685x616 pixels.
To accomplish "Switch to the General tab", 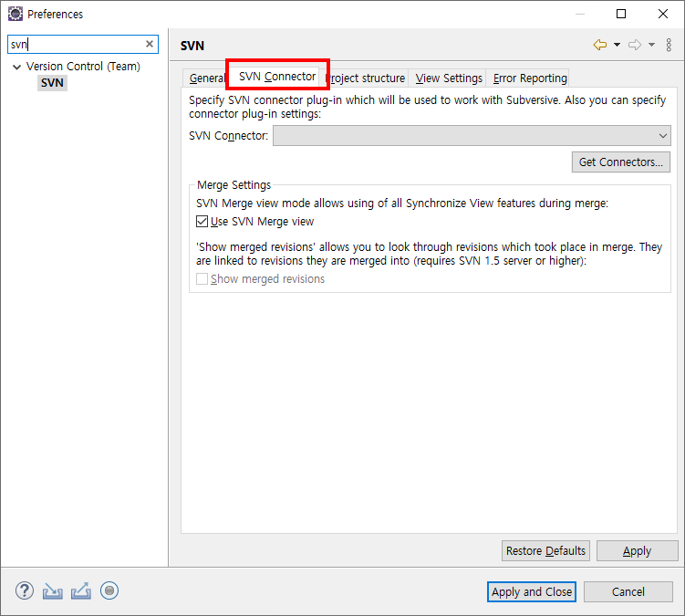I will [x=206, y=78].
